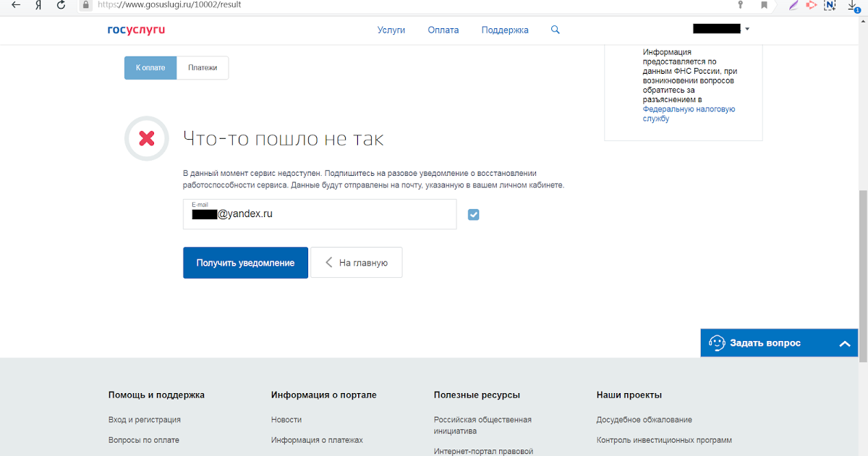Viewport: 868px width, 456px height.
Task: Click the Помощь и поддержка footer heading
Action: (x=156, y=395)
